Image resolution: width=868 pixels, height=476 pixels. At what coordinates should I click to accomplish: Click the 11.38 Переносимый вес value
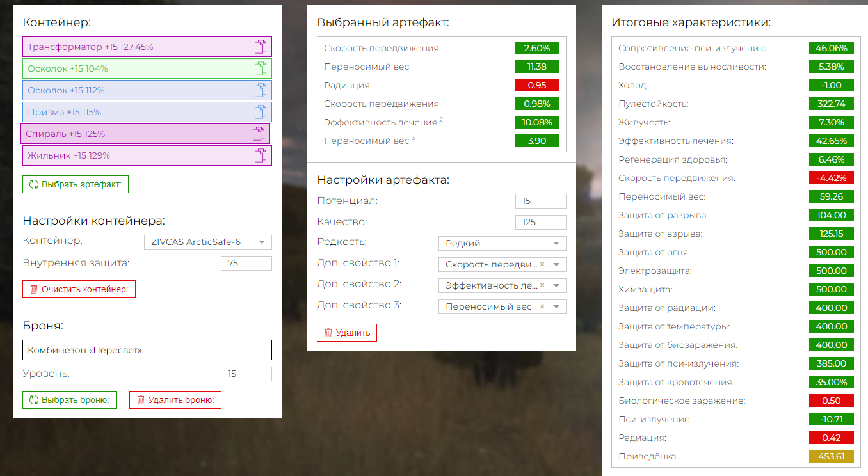[x=537, y=67]
